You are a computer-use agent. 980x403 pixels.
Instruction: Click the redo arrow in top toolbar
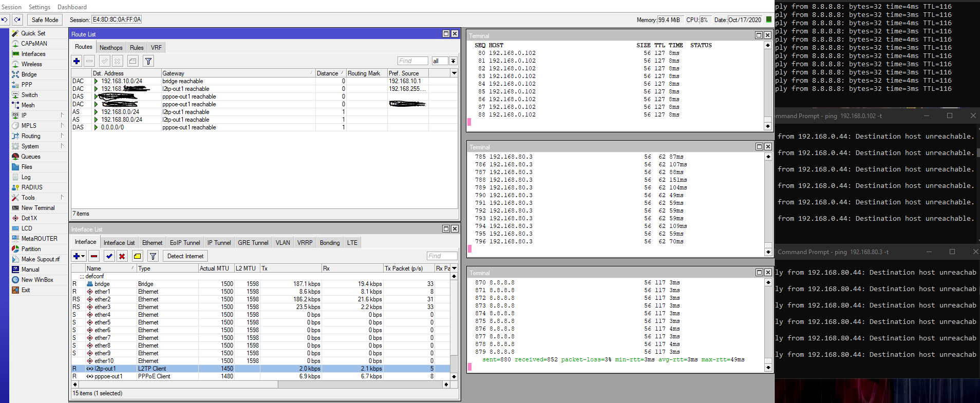pyautogui.click(x=17, y=20)
